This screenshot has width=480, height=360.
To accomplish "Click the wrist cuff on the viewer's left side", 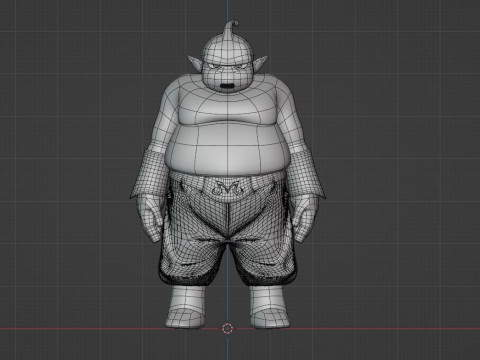I will 151,173.
